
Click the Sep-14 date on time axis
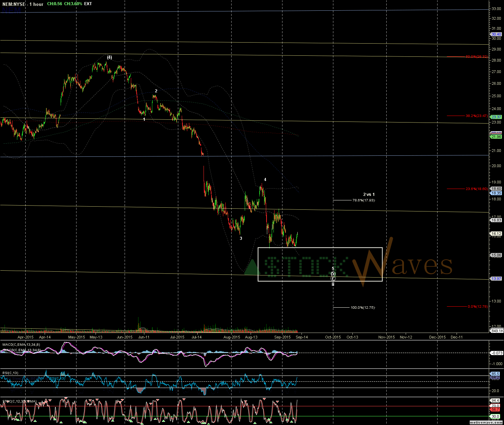[x=302, y=337]
